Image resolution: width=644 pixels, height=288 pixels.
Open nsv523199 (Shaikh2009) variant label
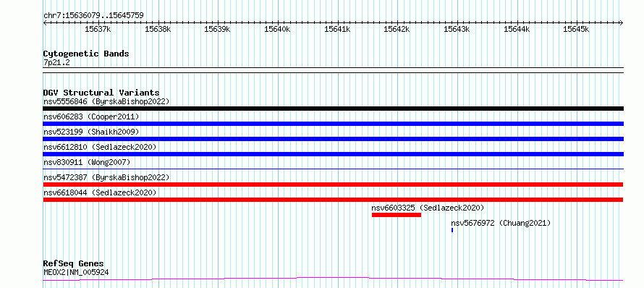(x=91, y=132)
